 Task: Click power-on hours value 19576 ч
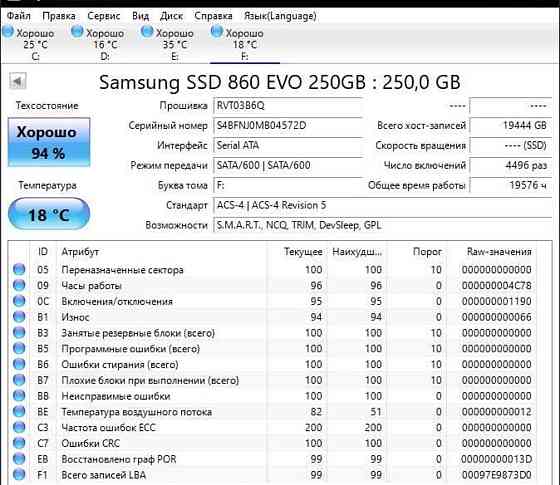click(x=511, y=185)
